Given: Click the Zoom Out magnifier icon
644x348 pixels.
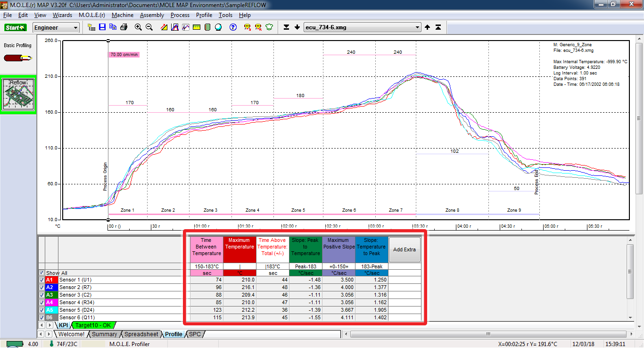Looking at the screenshot, I should click(x=149, y=27).
